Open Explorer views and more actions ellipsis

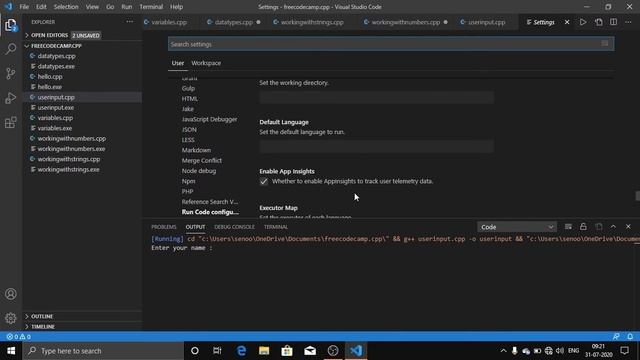[x=129, y=22]
